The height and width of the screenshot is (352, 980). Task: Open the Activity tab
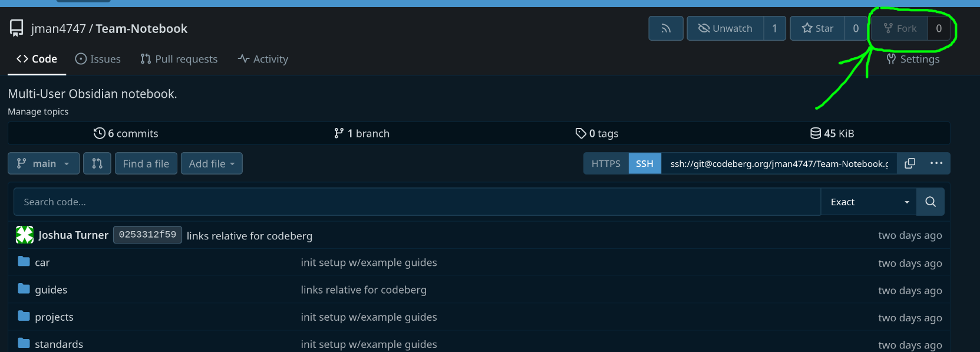(263, 59)
